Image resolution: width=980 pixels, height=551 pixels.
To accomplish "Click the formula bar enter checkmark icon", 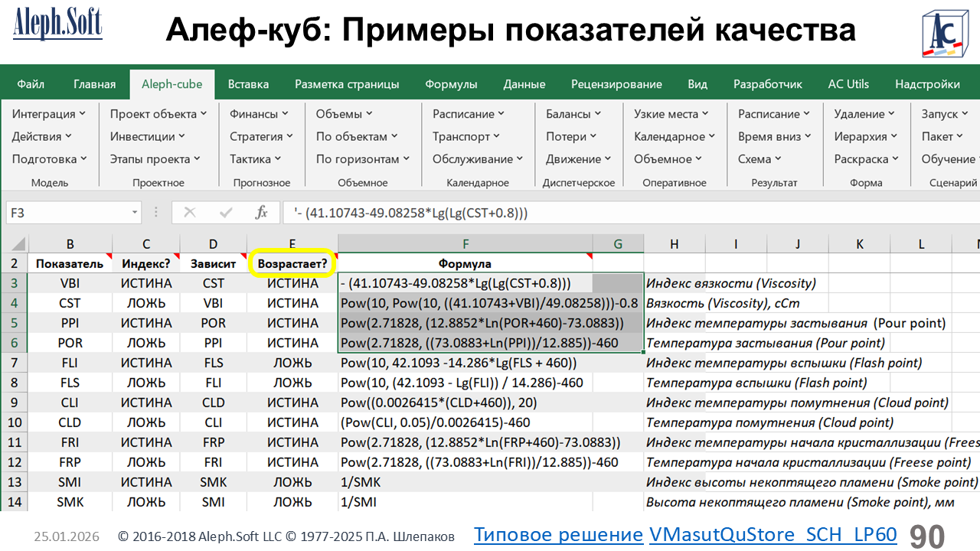I will point(226,213).
